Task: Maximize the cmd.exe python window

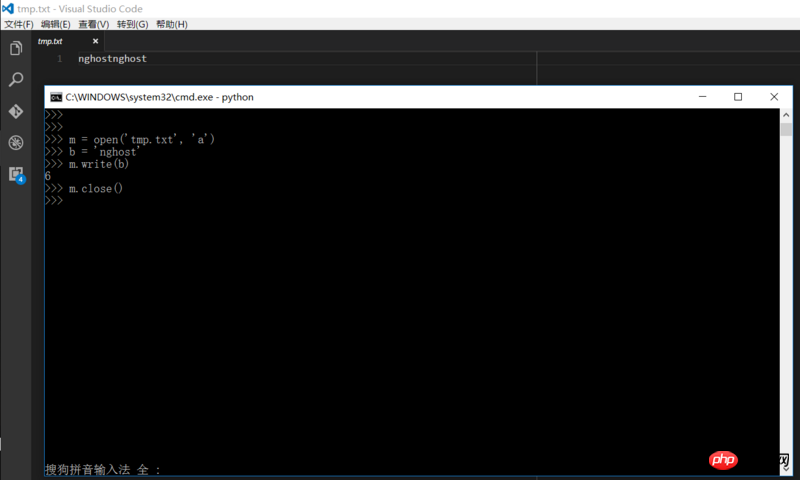Action: point(738,97)
